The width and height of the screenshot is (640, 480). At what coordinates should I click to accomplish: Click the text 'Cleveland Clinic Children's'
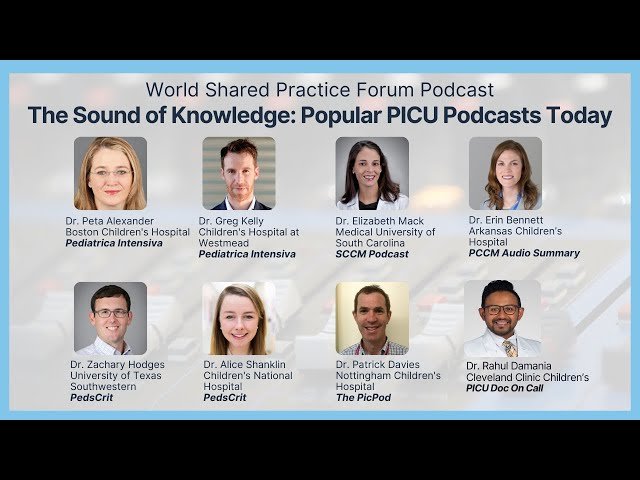[527, 377]
